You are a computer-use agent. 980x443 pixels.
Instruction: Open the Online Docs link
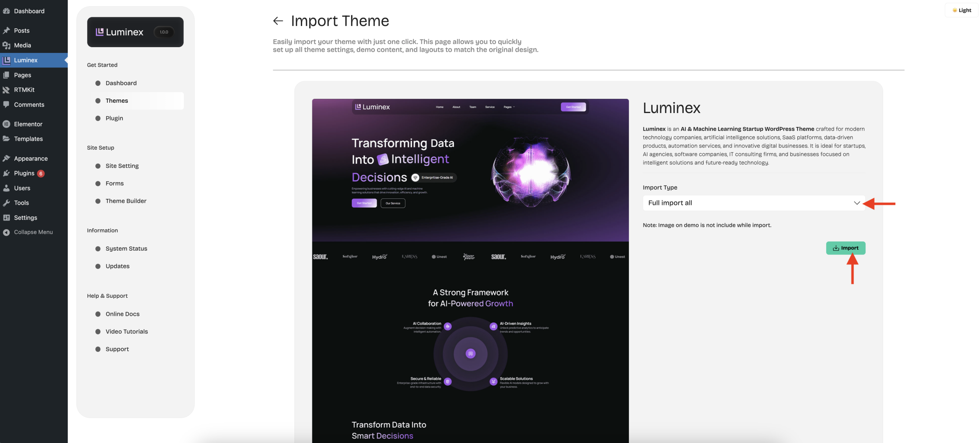pos(122,314)
